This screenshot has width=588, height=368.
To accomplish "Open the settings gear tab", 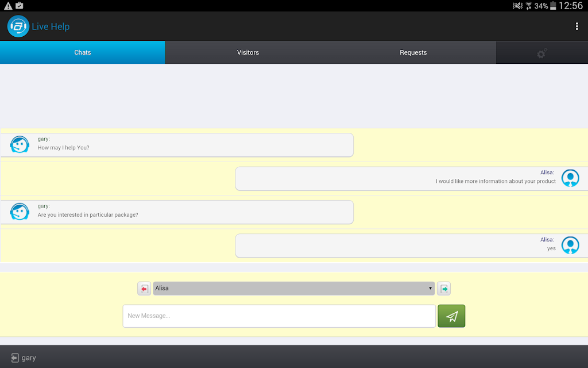I will tap(542, 53).
